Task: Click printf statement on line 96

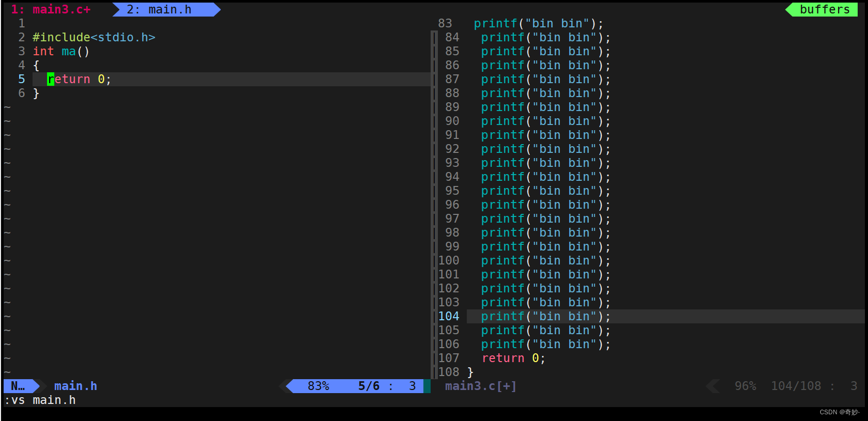Action: pyautogui.click(x=545, y=205)
